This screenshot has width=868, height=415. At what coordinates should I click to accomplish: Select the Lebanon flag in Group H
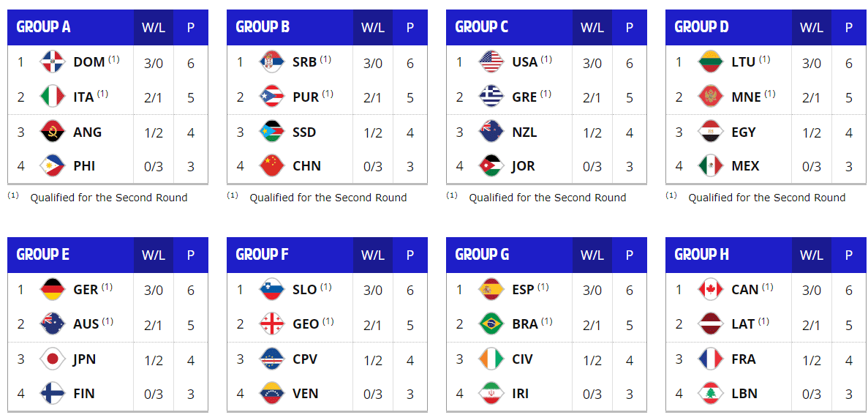point(711,393)
